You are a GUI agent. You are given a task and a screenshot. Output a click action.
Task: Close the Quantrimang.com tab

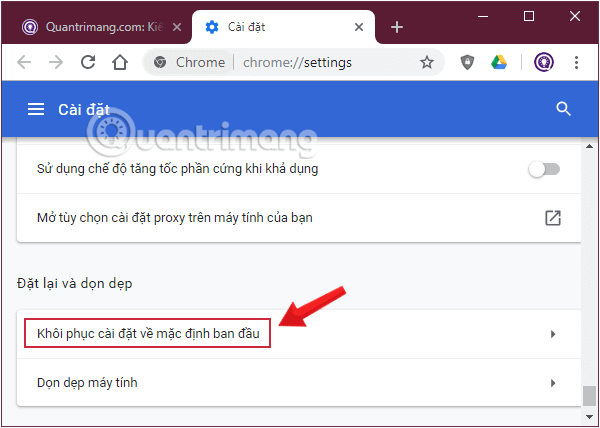pyautogui.click(x=177, y=27)
